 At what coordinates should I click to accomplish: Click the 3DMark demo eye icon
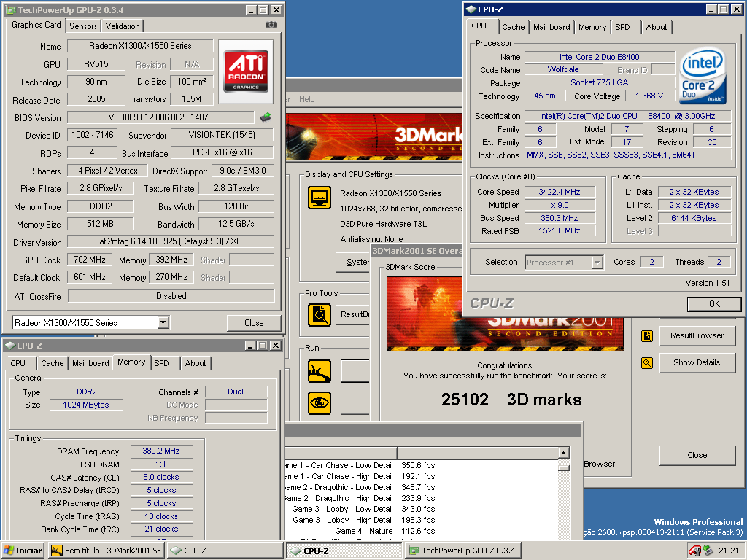pos(320,402)
